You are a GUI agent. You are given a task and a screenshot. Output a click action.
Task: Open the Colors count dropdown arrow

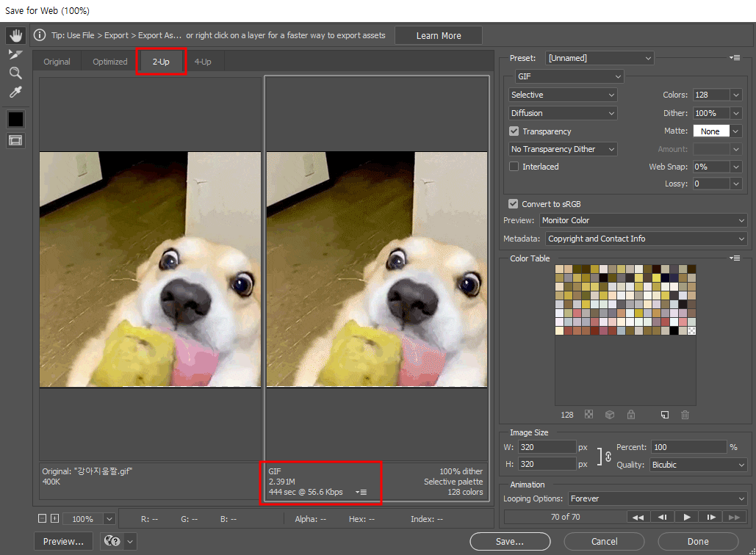[735, 95]
